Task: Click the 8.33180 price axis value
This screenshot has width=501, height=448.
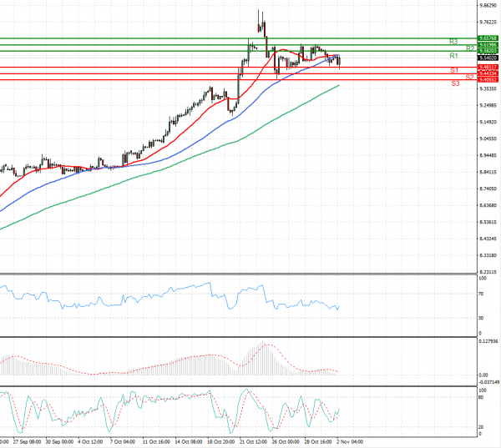Action: coord(488,255)
